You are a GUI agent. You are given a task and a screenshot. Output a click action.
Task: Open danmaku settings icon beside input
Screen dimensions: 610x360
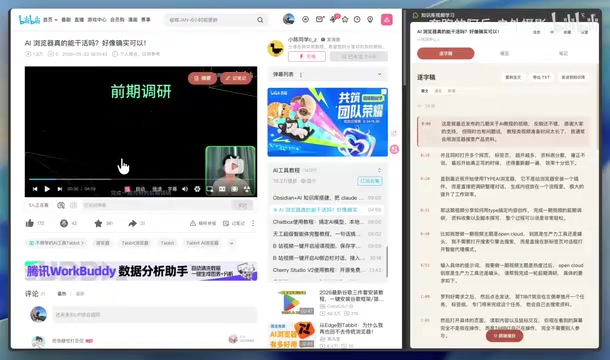coord(74,205)
